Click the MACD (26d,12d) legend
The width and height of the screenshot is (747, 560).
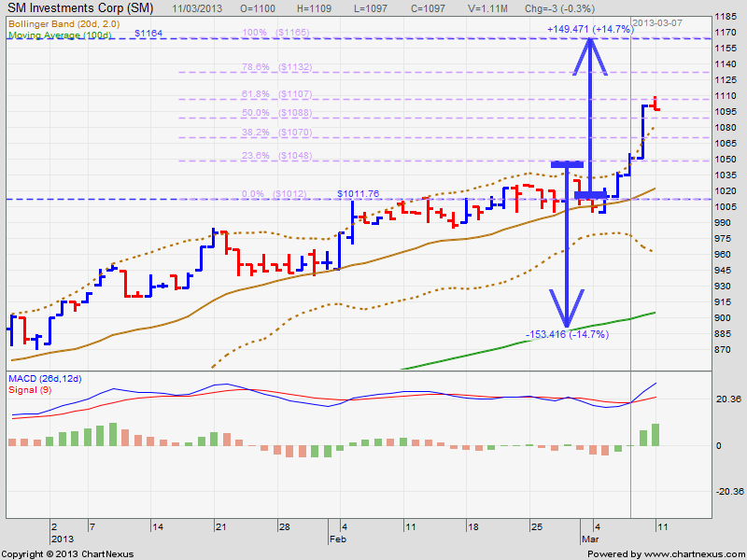[45, 379]
